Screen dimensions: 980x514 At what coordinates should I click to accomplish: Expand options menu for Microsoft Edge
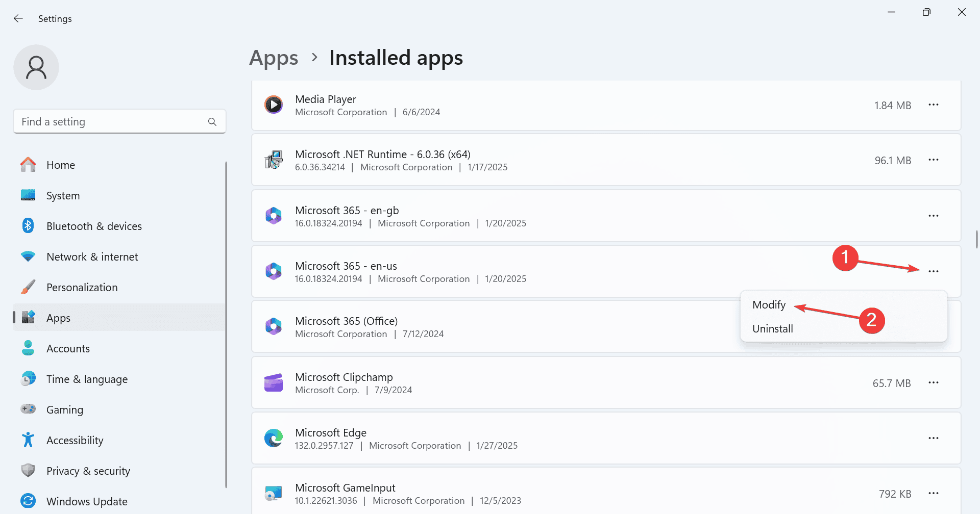934,439
